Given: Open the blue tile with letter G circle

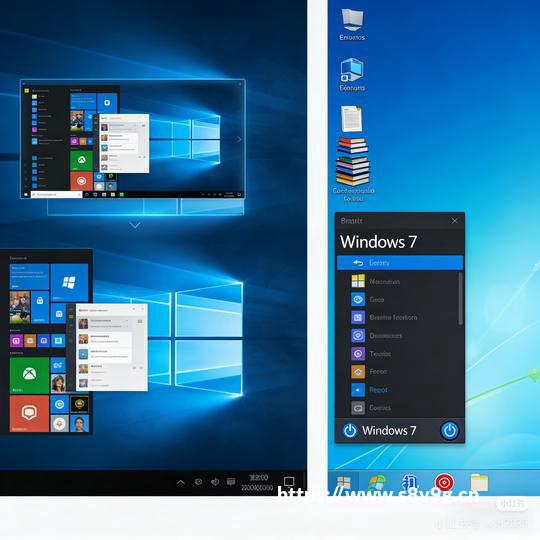Looking at the screenshot, I should (x=59, y=404).
